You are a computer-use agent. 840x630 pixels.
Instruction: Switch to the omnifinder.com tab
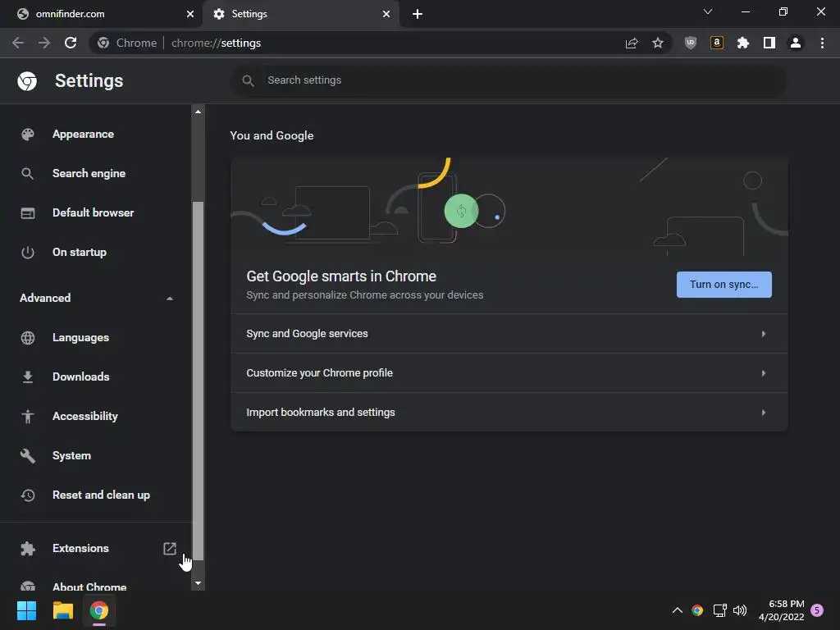102,14
